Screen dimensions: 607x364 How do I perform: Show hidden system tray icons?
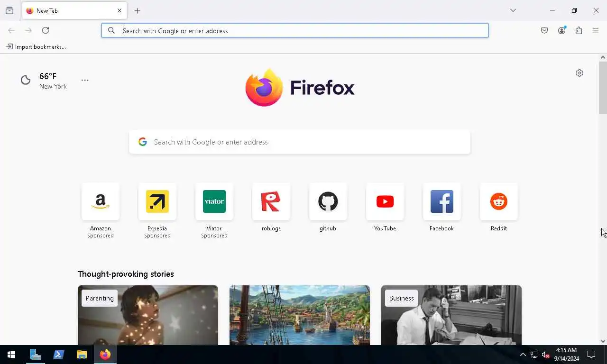(523, 355)
